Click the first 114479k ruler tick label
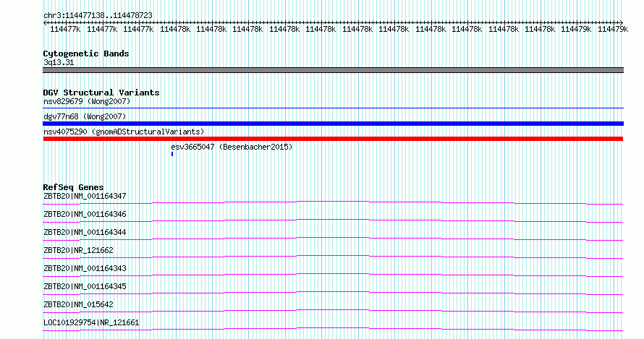The image size is (644, 339). (576, 30)
